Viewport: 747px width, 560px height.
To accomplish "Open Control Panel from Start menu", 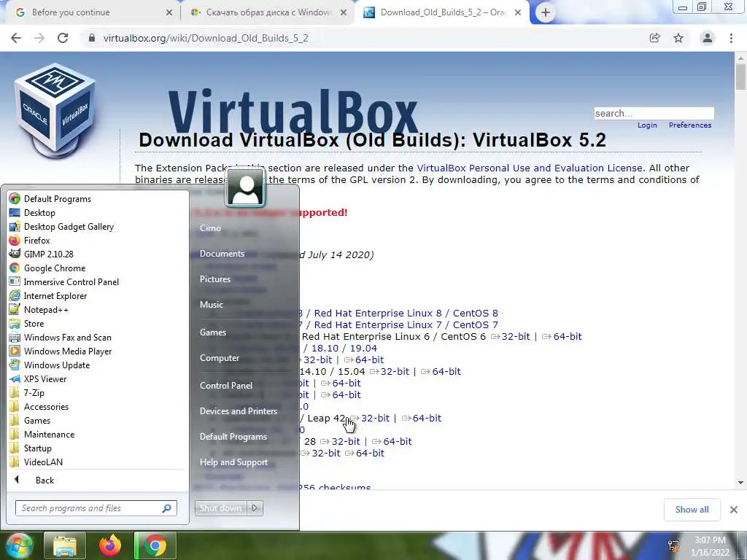I will pyautogui.click(x=226, y=385).
